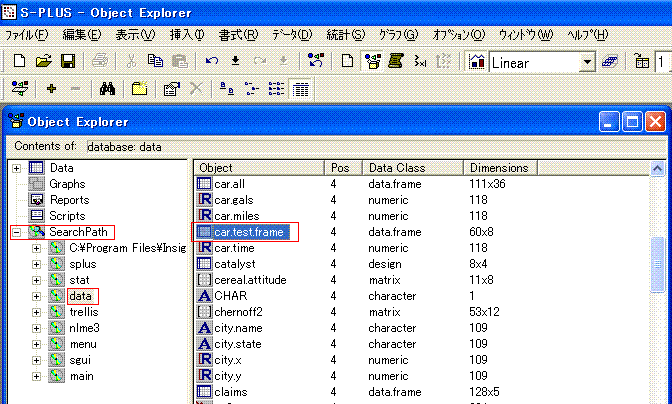This screenshot has width=672, height=404.
Task: Expand the trellis database node
Action: [x=36, y=312]
